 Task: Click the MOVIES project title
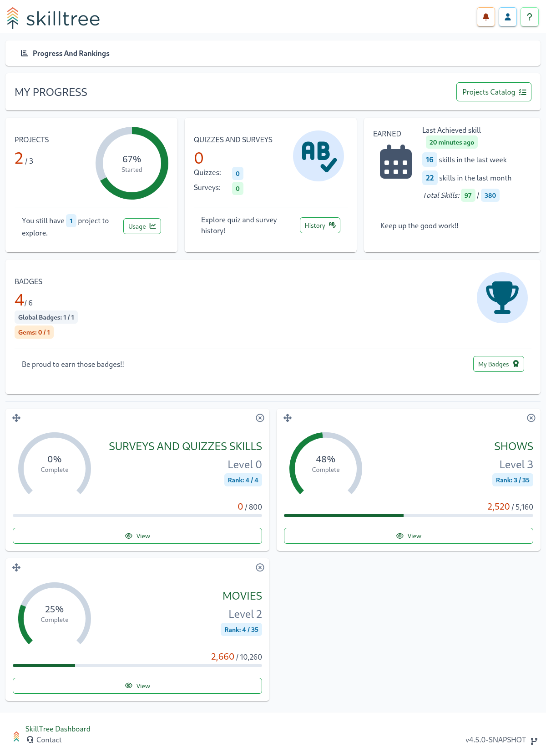[242, 596]
